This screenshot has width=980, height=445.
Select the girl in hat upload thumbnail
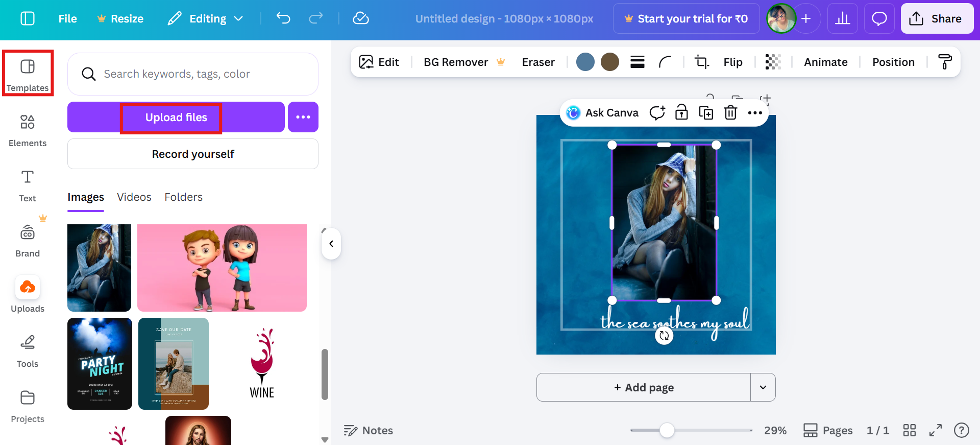click(x=99, y=268)
